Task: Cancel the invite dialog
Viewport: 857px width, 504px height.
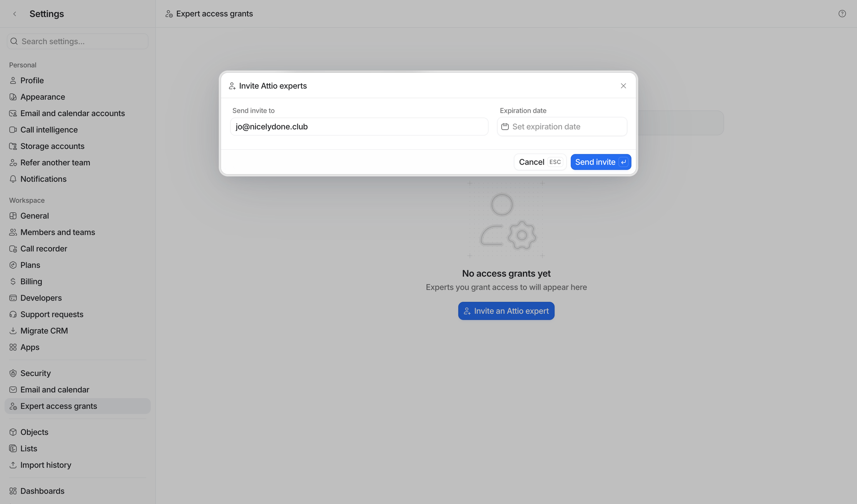Action: click(x=540, y=162)
